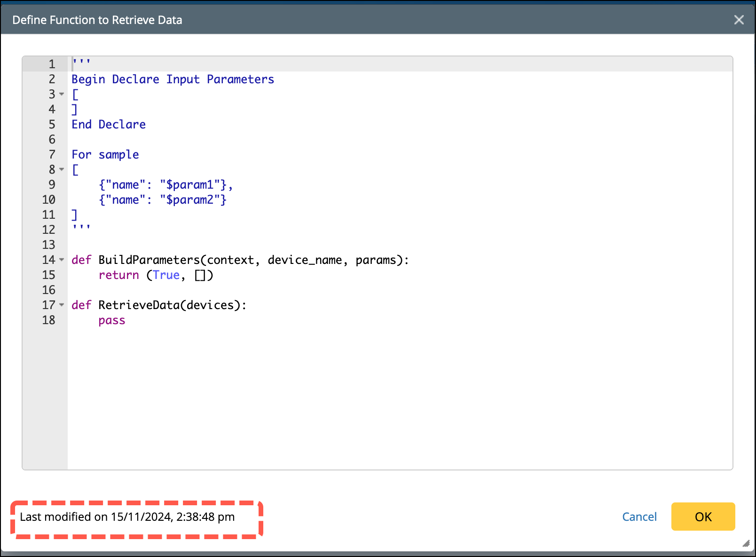Click the 'Begin Declare Input Parameters' line
Image resolution: width=756 pixels, height=557 pixels.
173,79
